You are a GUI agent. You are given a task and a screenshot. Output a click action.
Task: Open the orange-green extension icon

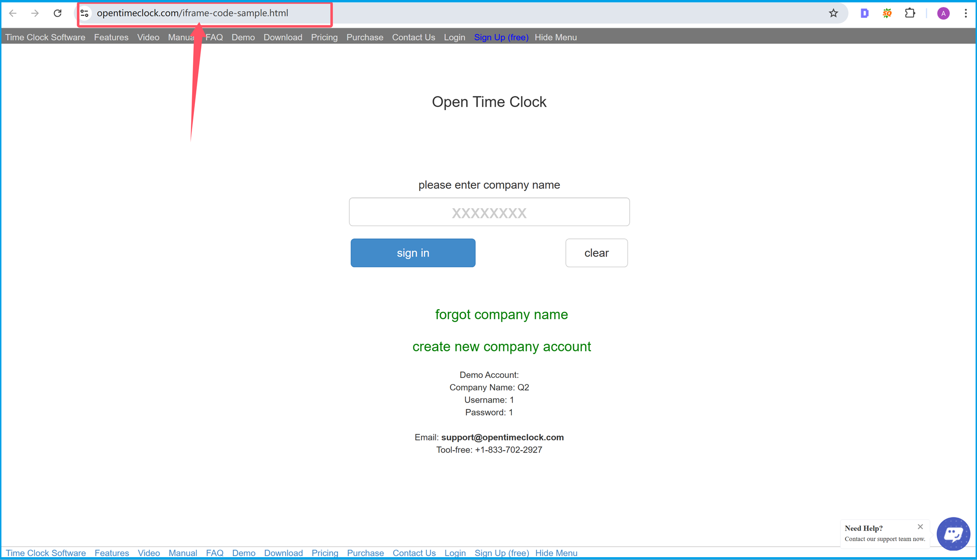pyautogui.click(x=887, y=13)
